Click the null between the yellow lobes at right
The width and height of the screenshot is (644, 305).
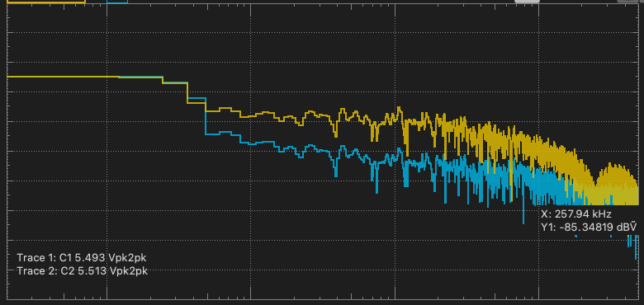pyautogui.click(x=594, y=185)
